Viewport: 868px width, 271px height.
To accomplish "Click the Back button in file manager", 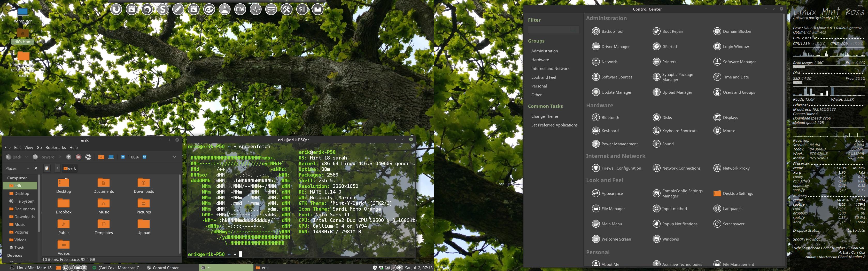I will coord(14,157).
